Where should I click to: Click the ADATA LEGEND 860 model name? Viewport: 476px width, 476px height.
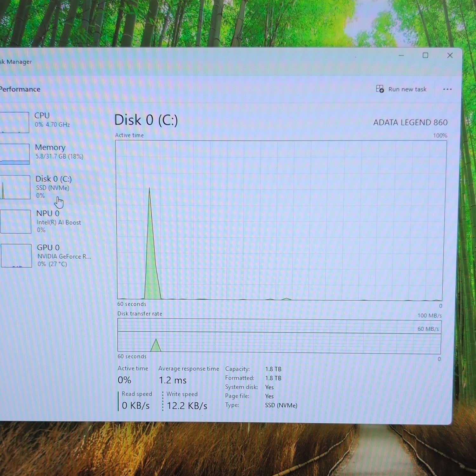click(410, 122)
